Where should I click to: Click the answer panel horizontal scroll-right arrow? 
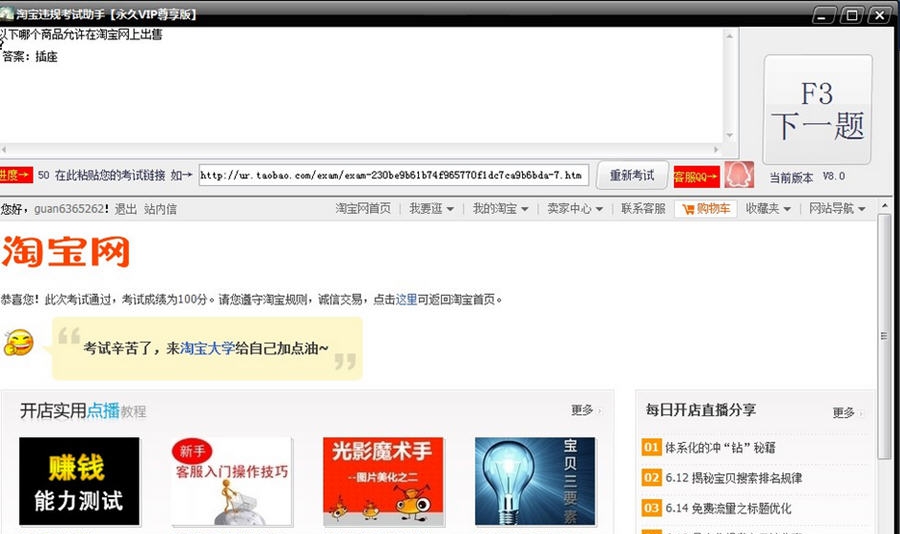[x=716, y=149]
